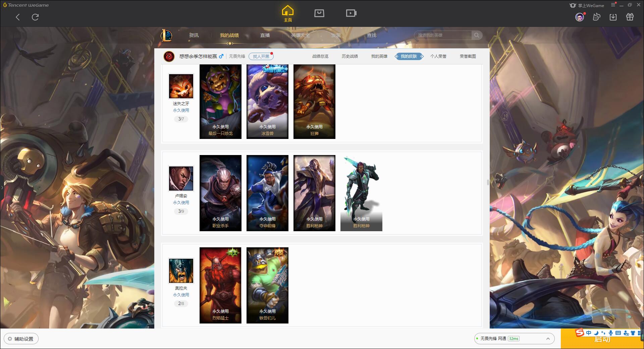Open the IME soft keyboard icon

[x=618, y=333]
